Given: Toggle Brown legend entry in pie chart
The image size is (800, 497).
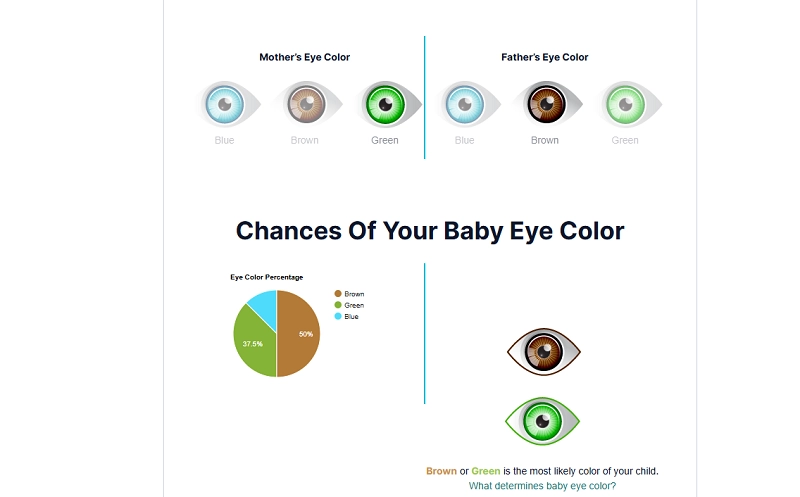Looking at the screenshot, I should tap(354, 294).
